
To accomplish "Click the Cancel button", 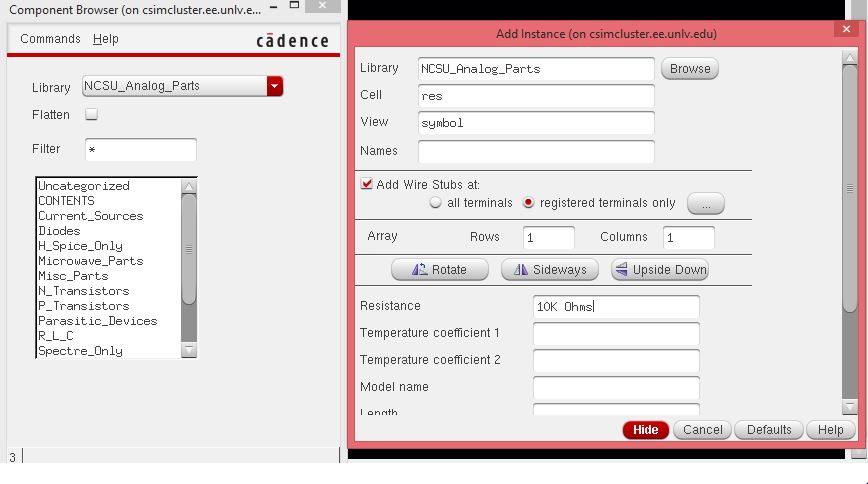I will [x=702, y=430].
